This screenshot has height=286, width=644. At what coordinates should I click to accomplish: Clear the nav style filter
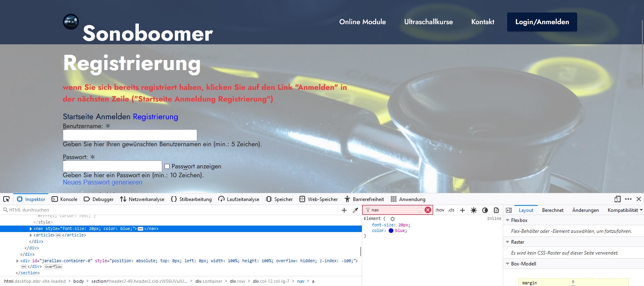point(428,210)
